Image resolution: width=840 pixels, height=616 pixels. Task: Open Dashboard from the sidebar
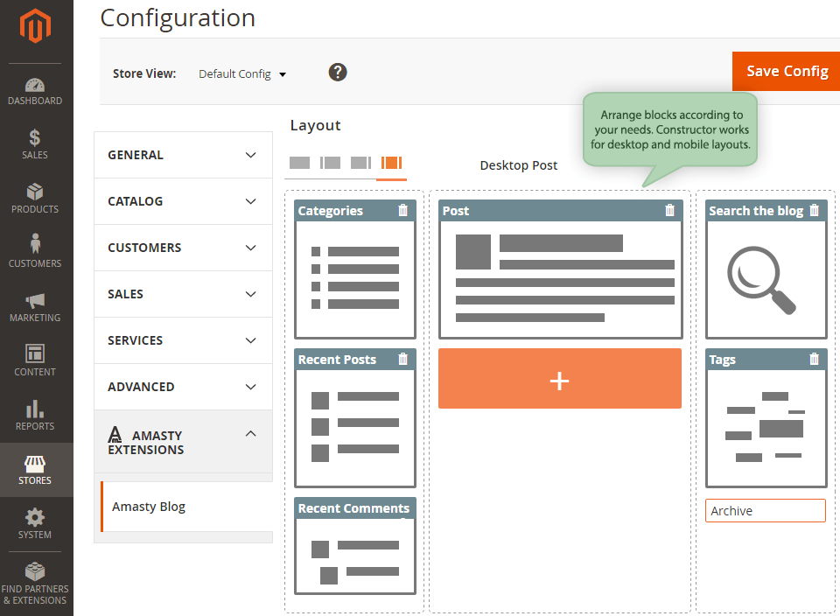(35, 91)
